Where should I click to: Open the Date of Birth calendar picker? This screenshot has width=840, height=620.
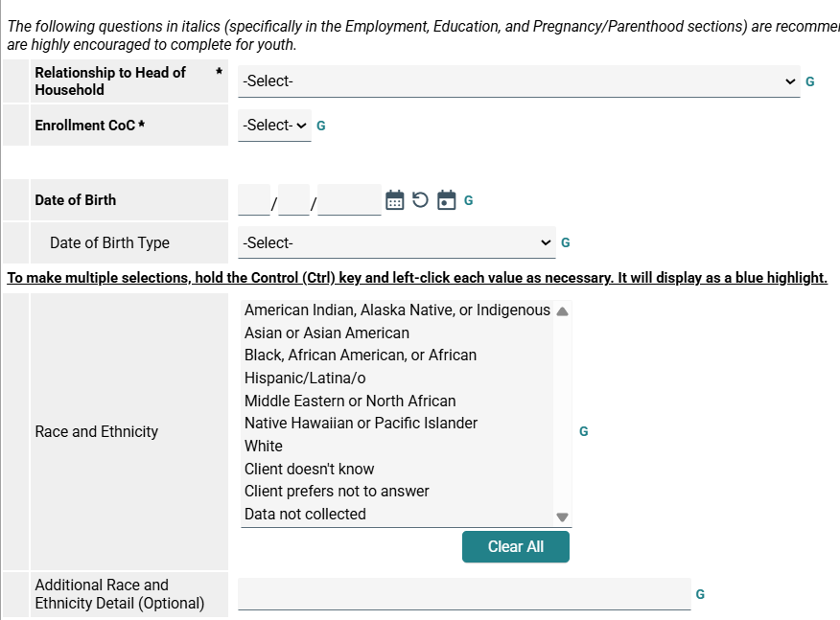point(394,200)
